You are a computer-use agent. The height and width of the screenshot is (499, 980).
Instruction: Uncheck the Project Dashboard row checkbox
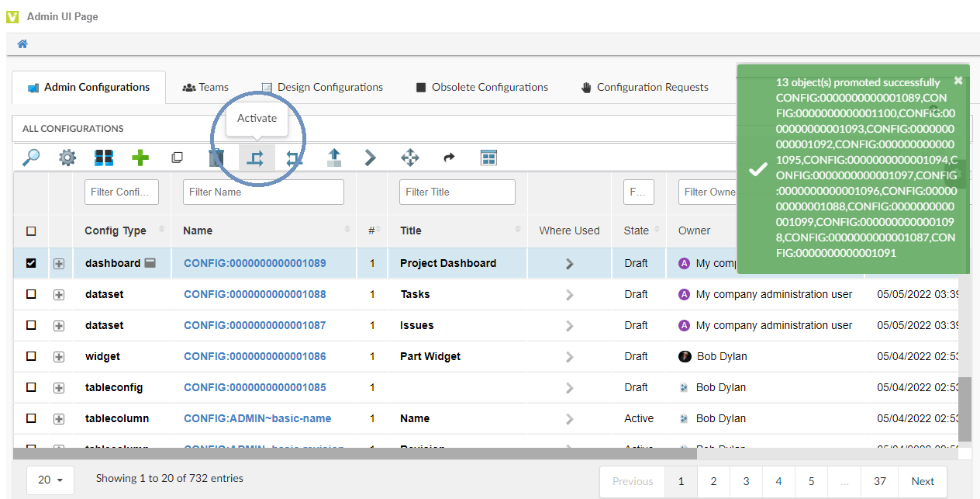31,263
